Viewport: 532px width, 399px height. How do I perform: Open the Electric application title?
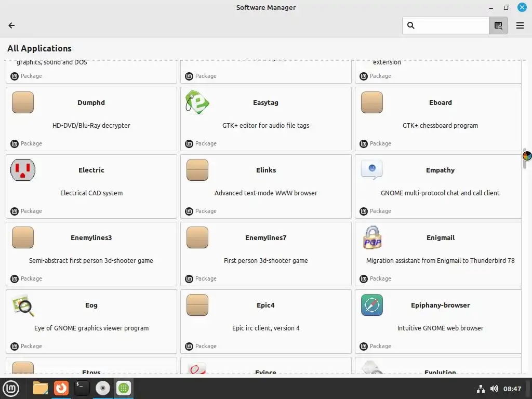coord(91,170)
